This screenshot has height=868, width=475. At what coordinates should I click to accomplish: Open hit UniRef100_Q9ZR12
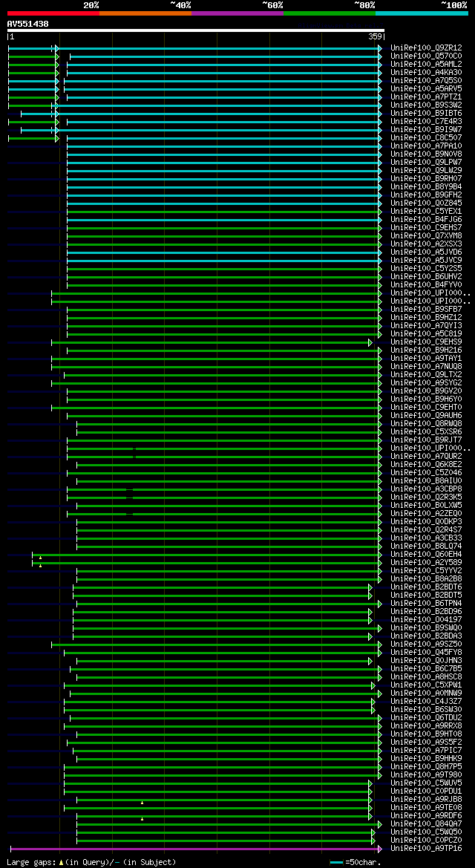pos(426,48)
